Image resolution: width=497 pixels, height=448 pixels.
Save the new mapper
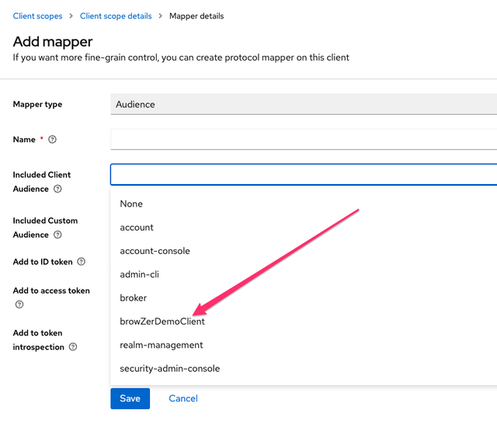tap(130, 398)
